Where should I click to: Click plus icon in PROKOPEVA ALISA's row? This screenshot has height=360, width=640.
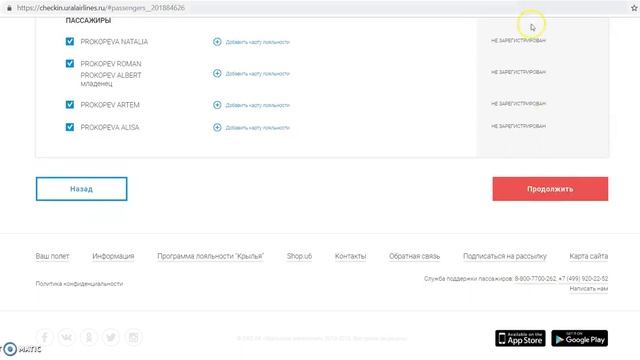pyautogui.click(x=217, y=127)
